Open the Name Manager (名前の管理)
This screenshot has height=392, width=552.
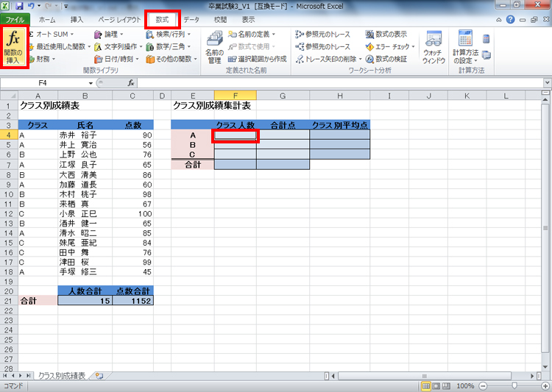pos(214,48)
